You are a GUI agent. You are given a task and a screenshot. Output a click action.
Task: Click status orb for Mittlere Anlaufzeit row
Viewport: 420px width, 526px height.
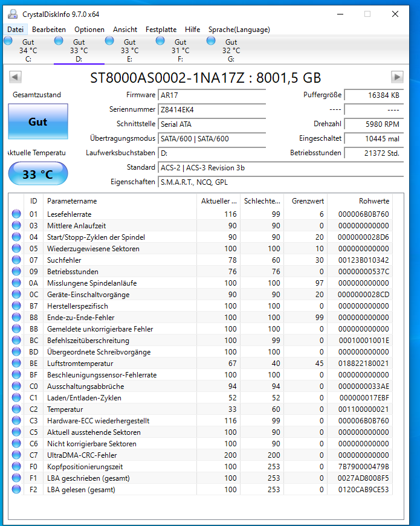point(16,225)
